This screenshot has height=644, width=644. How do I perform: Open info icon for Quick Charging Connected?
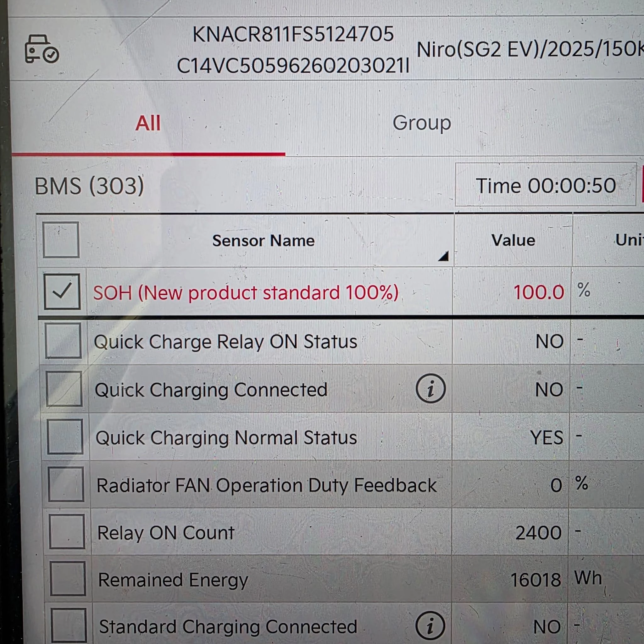tap(430, 389)
